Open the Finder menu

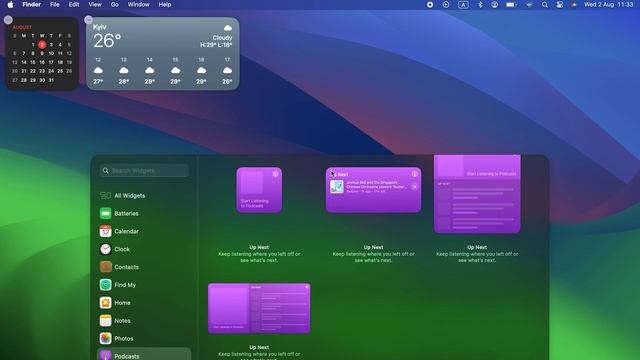tap(31, 4)
